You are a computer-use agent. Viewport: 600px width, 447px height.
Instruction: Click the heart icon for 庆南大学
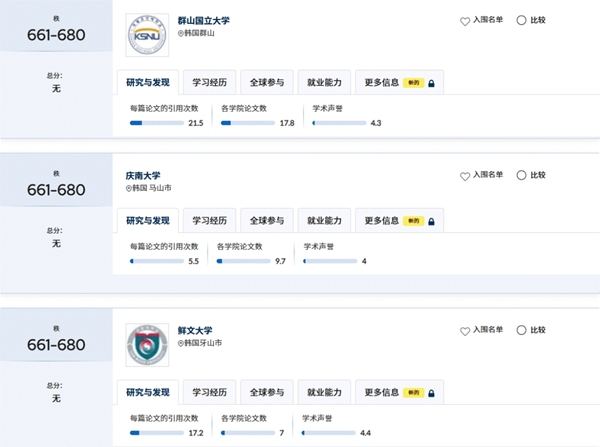(x=465, y=176)
